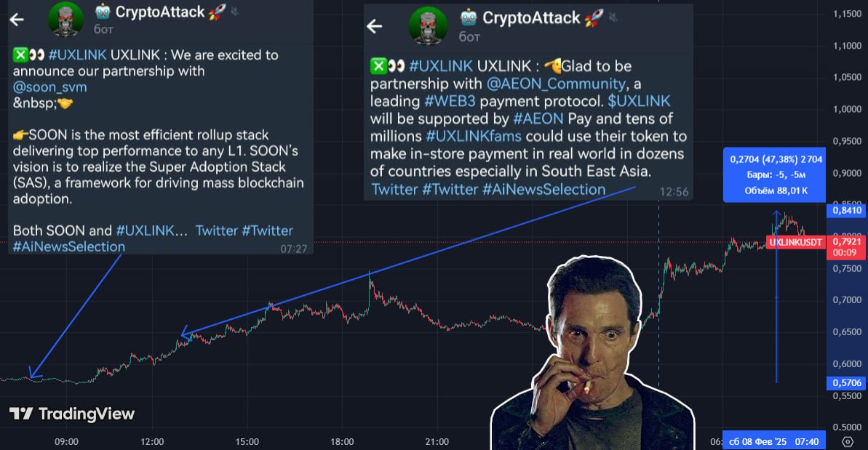The height and width of the screenshot is (450, 868).
Task: Open the left CryptoAttack bot avatar
Action: (x=66, y=20)
